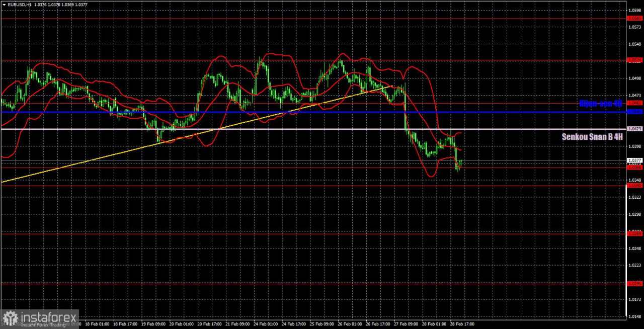The image size is (644, 329).
Task: Select the white Senkou Span B horizontal line
Action: (x=313, y=129)
